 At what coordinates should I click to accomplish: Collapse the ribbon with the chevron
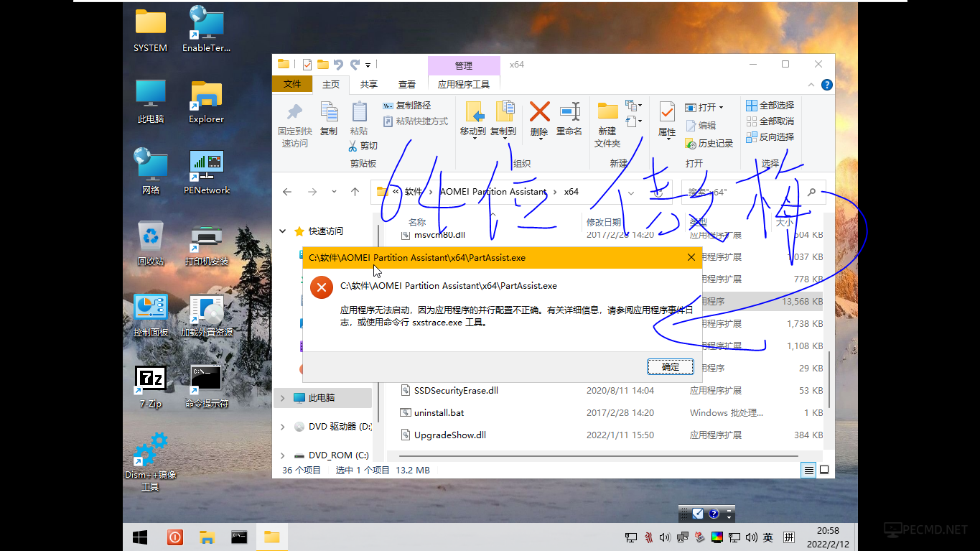pyautogui.click(x=811, y=85)
